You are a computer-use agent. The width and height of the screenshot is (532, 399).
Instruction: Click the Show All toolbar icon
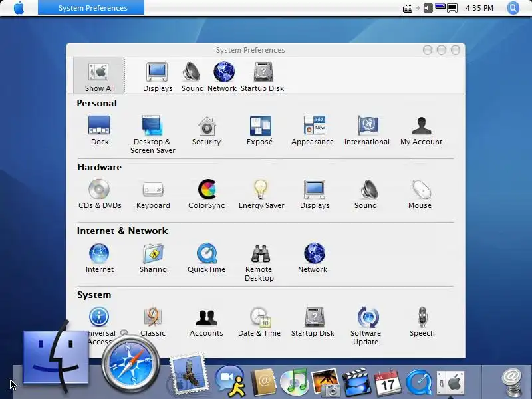[x=99, y=76]
